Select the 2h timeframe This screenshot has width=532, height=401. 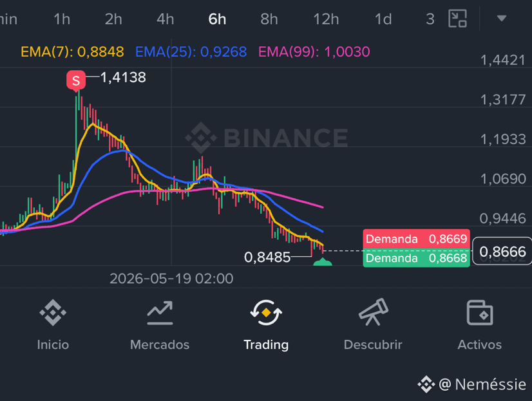point(113,19)
